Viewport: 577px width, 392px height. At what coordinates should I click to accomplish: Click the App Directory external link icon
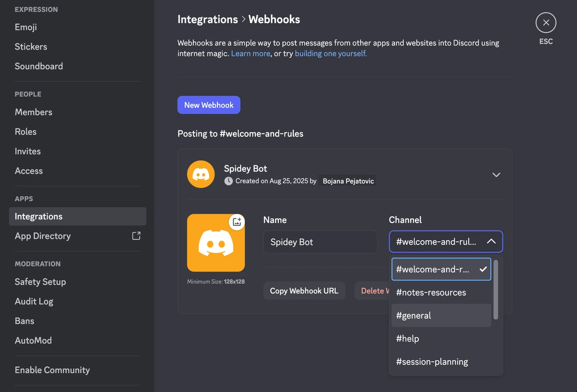pos(136,236)
